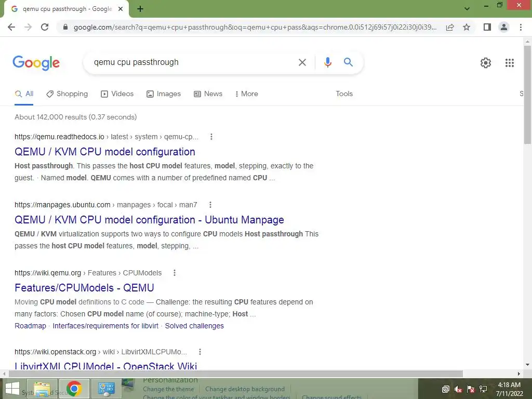Screen dimensions: 532x399
Task: Share this page from address bar
Action: [x=450, y=27]
